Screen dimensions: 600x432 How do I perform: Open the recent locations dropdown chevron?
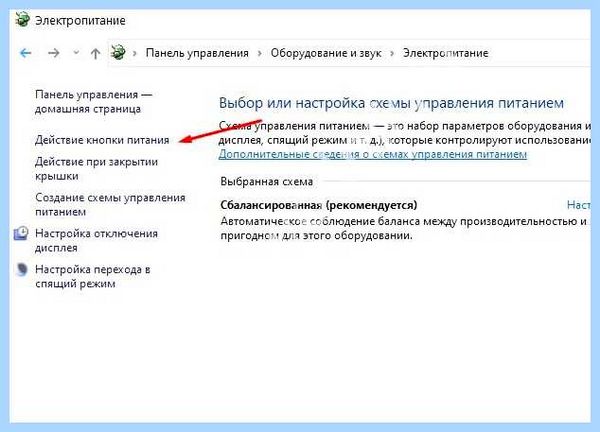(76, 53)
